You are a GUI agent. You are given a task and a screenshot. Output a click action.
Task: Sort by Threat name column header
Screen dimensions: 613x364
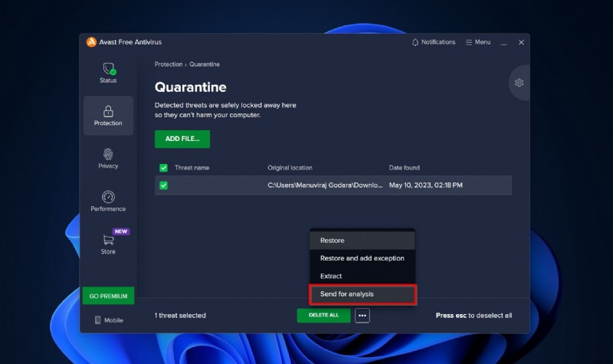click(x=192, y=168)
